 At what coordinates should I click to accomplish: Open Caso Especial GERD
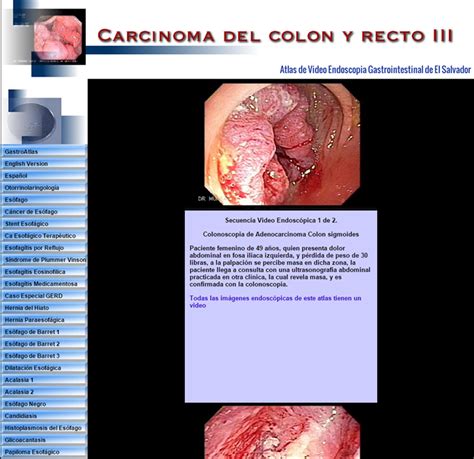44,295
